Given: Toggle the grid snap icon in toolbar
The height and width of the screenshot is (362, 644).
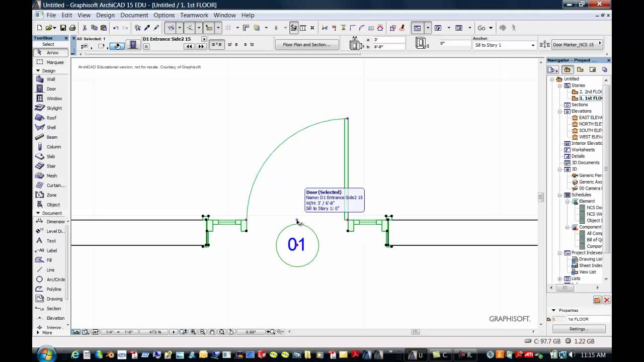Looking at the screenshot, I should coord(228,28).
